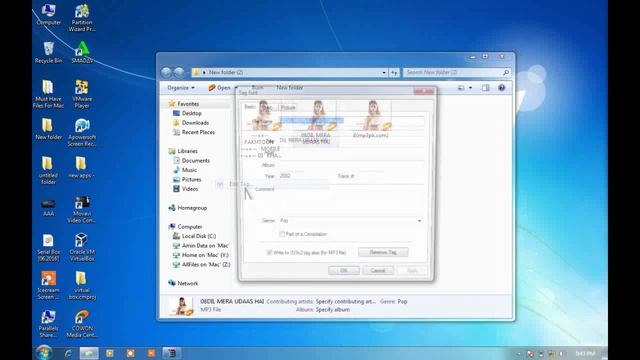Viewport: 640px width, 360px height.
Task: Click the Remove Tag button
Action: coord(383,252)
